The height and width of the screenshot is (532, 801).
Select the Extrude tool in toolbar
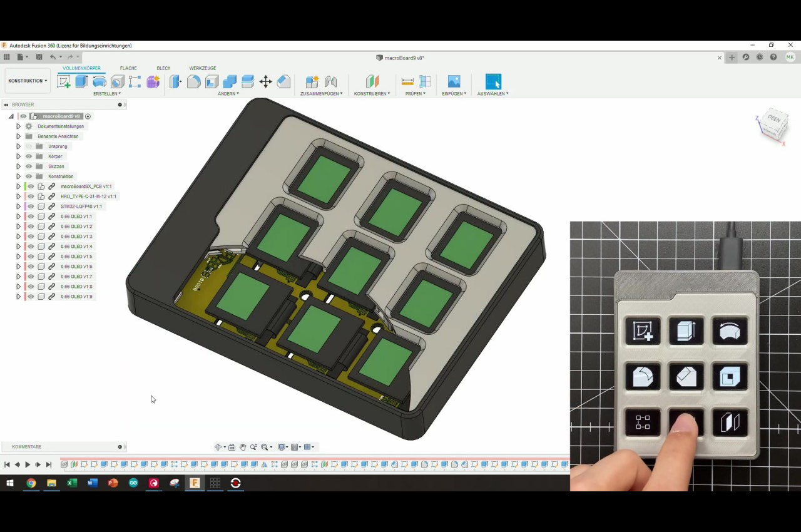[x=81, y=82]
